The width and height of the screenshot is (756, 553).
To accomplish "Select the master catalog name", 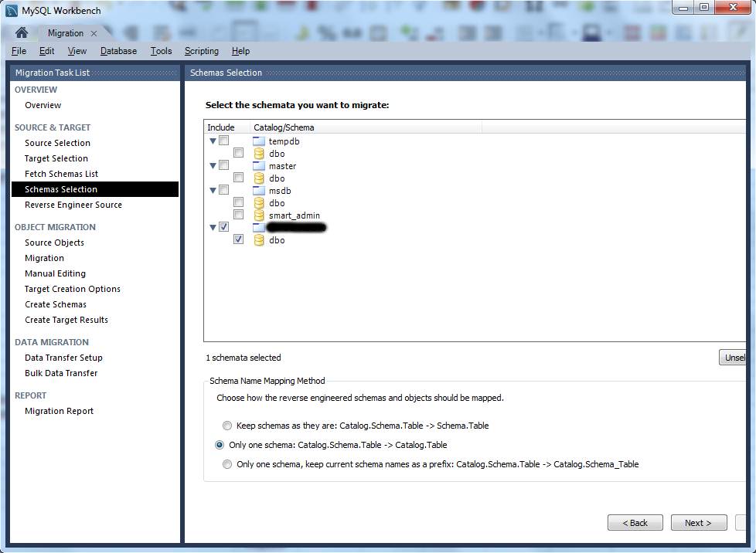I will tap(283, 166).
